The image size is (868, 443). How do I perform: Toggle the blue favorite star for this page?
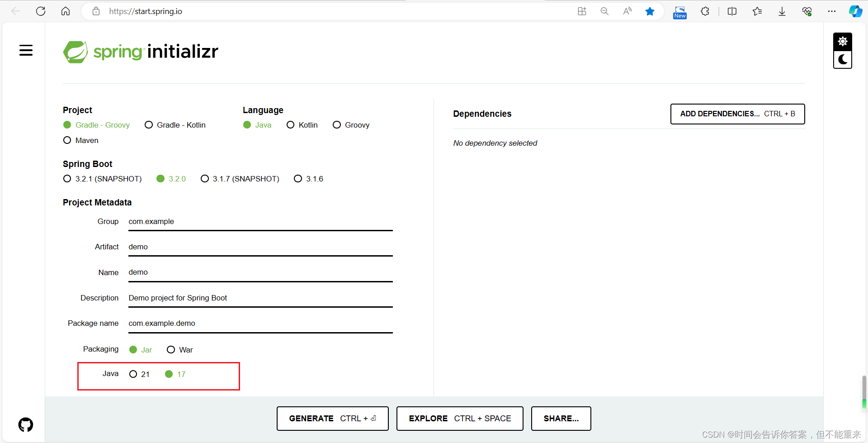click(x=650, y=11)
